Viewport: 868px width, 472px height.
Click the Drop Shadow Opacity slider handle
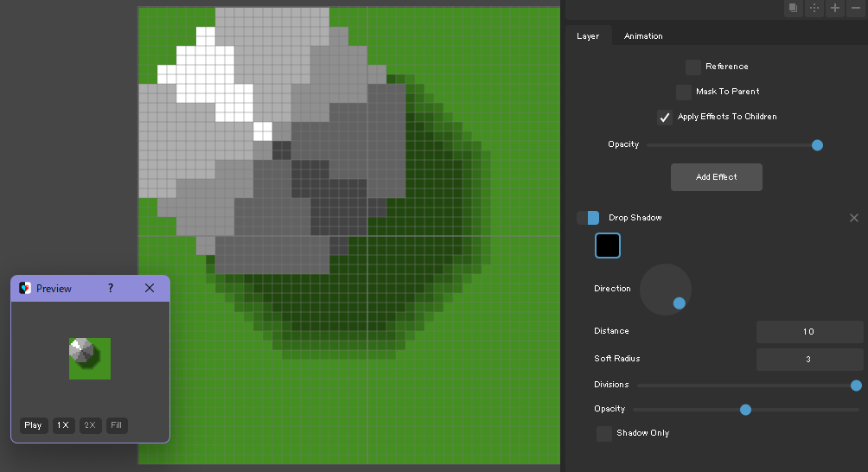pyautogui.click(x=745, y=410)
